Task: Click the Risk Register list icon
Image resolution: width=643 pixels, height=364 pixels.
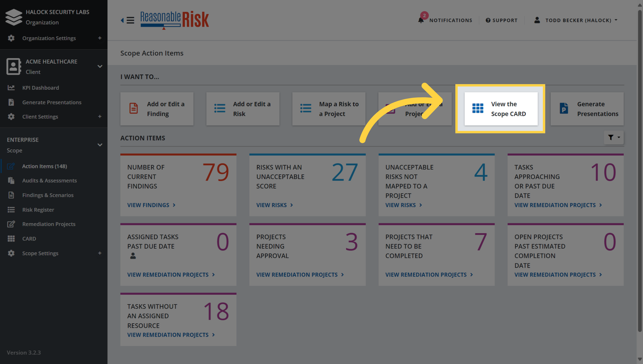Action: (x=11, y=210)
